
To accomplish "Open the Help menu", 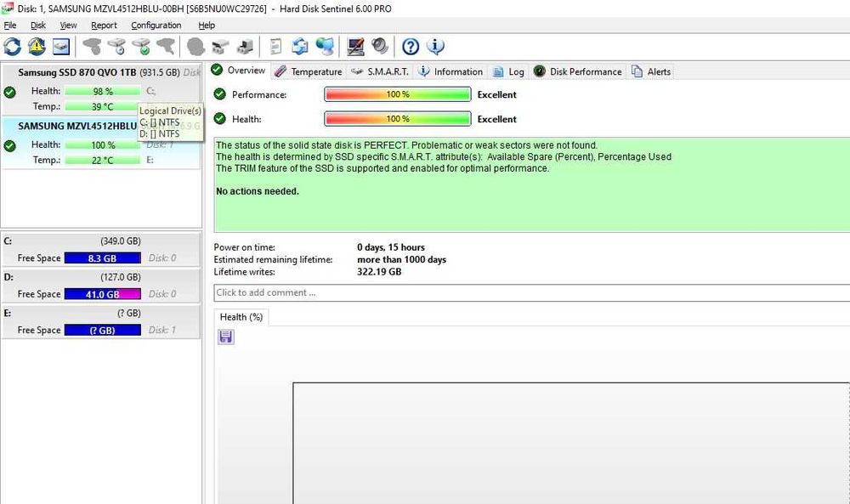I will pos(207,25).
